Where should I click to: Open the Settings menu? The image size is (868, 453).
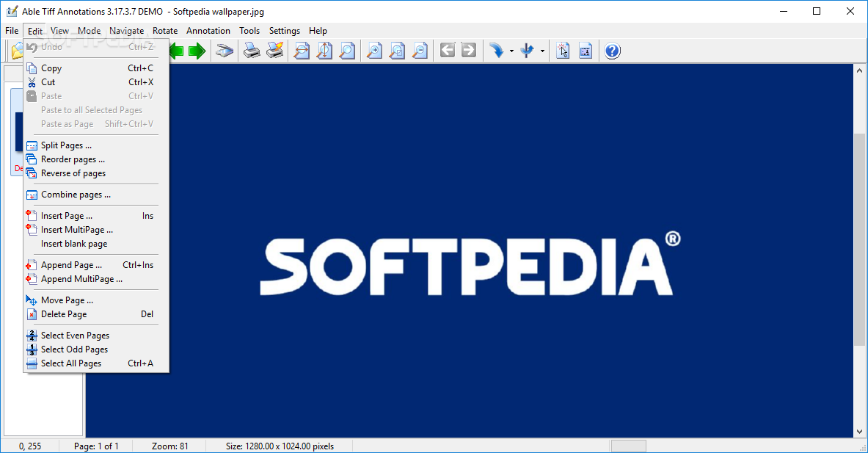click(285, 30)
